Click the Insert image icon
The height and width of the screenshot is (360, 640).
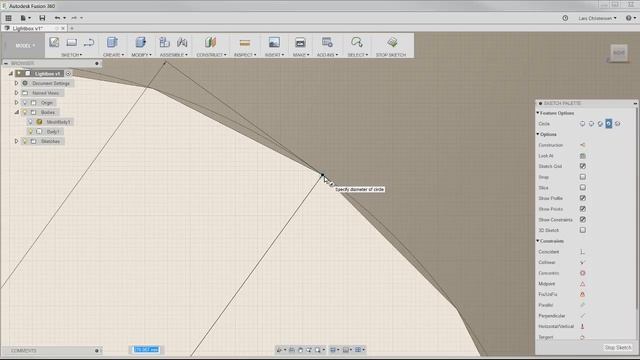coord(274,42)
